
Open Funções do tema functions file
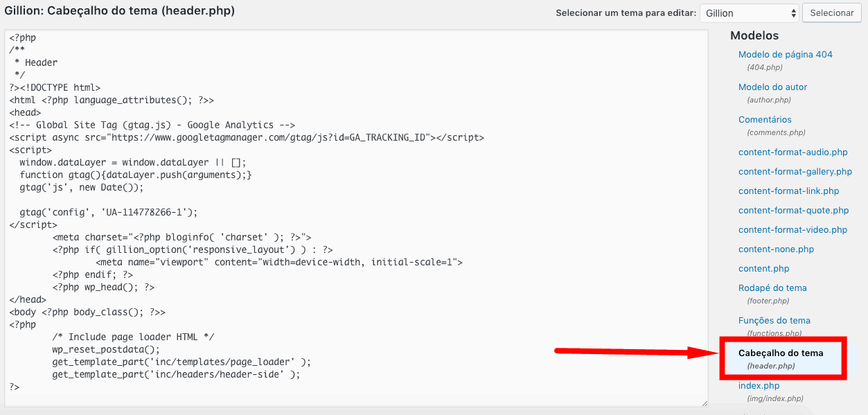coord(774,320)
